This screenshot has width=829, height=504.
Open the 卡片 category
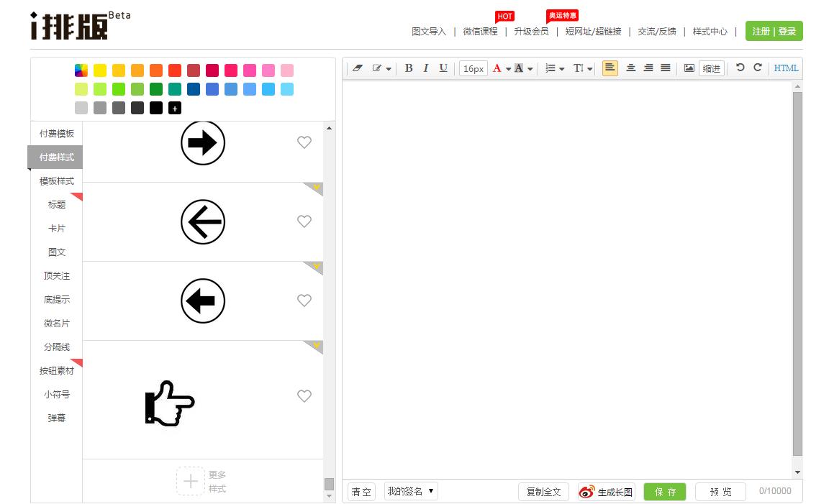[57, 228]
